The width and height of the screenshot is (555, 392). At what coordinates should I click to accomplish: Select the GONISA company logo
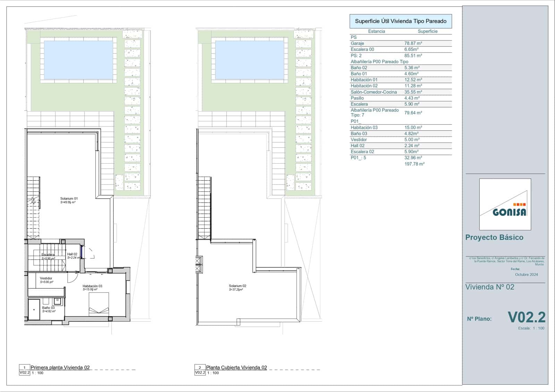[x=506, y=205]
